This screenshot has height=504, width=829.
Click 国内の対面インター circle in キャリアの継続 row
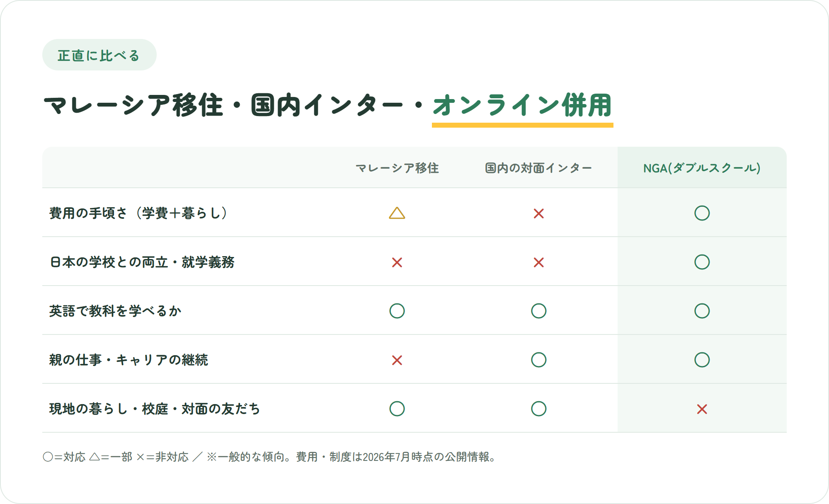(538, 360)
